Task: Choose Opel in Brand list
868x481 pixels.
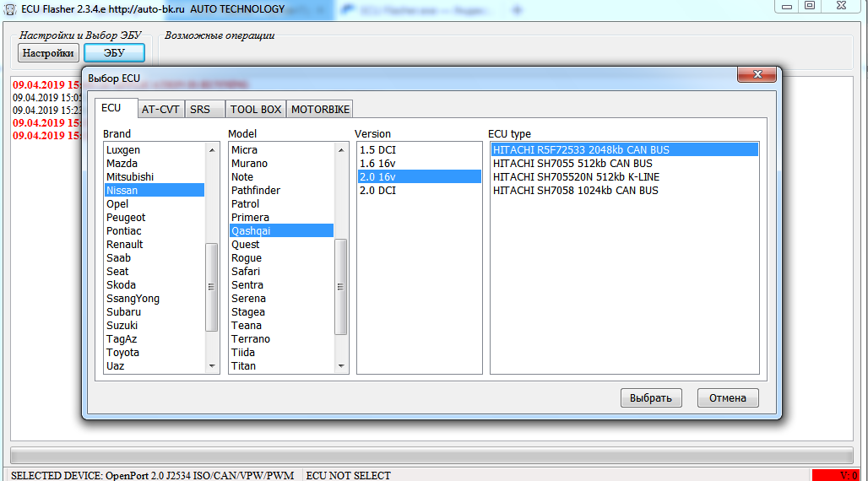Action: click(x=154, y=203)
